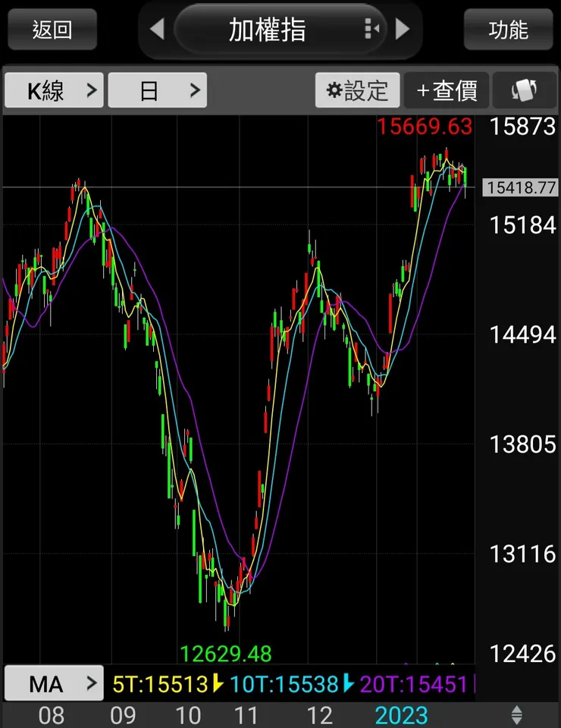The width and height of the screenshot is (561, 728).
Task: Tap the 15873 price axis label
Action: click(522, 127)
